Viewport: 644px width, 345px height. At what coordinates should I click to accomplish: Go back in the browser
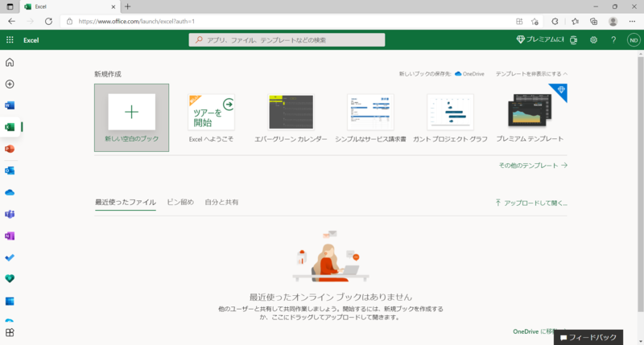click(x=11, y=22)
